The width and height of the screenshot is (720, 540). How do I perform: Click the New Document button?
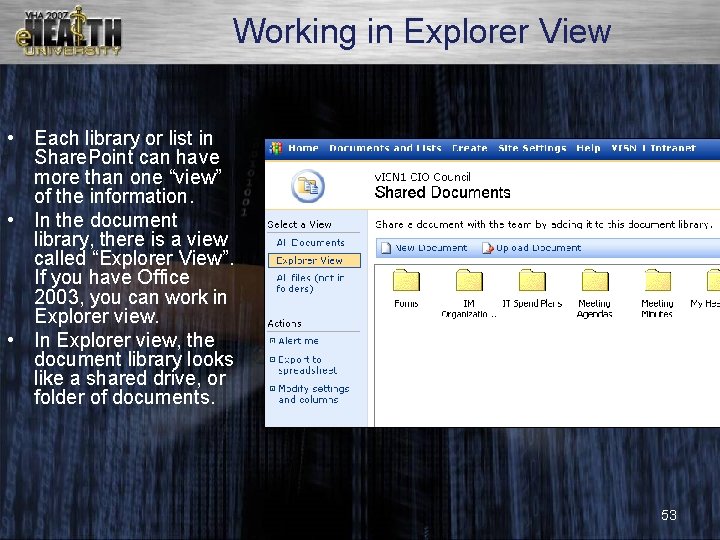pos(424,248)
